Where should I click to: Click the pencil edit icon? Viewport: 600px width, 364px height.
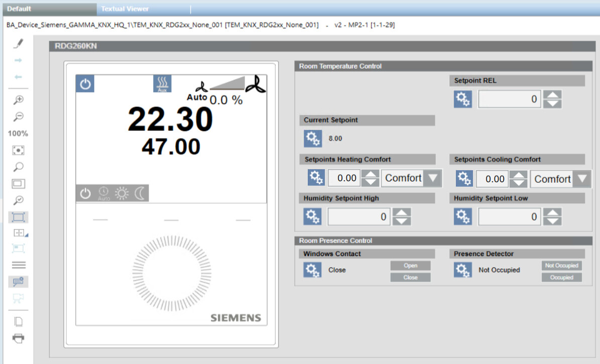[19, 44]
